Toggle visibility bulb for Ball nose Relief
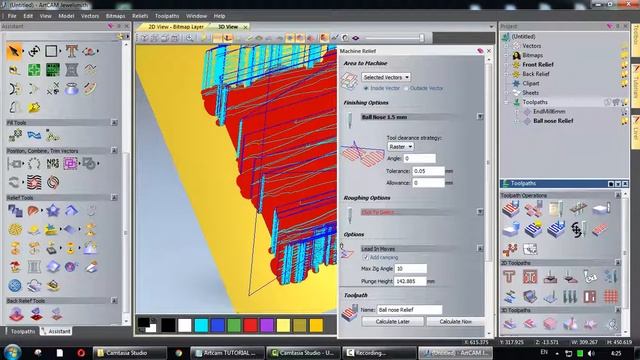640x360 pixels. click(x=624, y=121)
